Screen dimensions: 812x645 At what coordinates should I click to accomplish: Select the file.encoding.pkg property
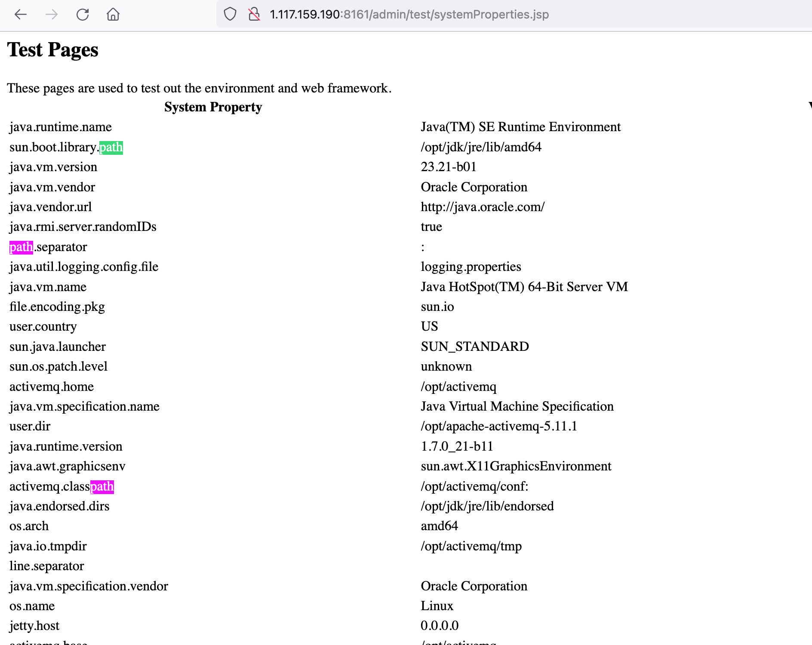(x=57, y=307)
